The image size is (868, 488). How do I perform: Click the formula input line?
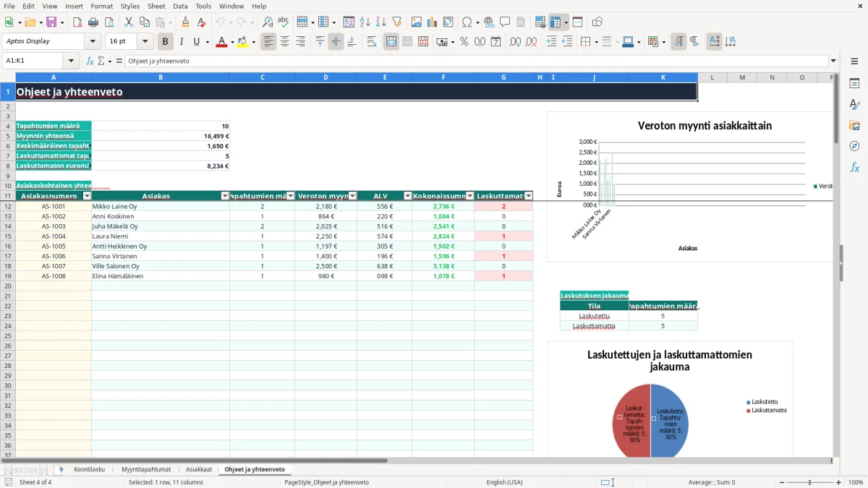[476, 61]
